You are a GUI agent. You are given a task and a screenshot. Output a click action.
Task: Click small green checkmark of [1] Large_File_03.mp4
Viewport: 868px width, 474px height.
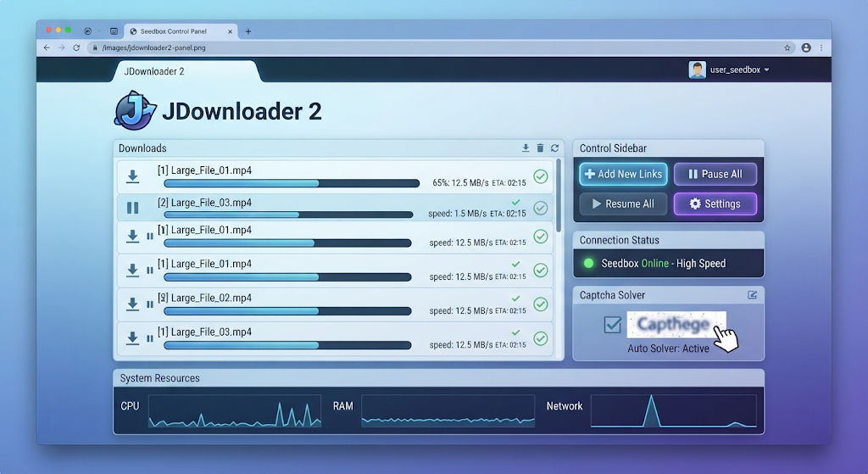[516, 332]
